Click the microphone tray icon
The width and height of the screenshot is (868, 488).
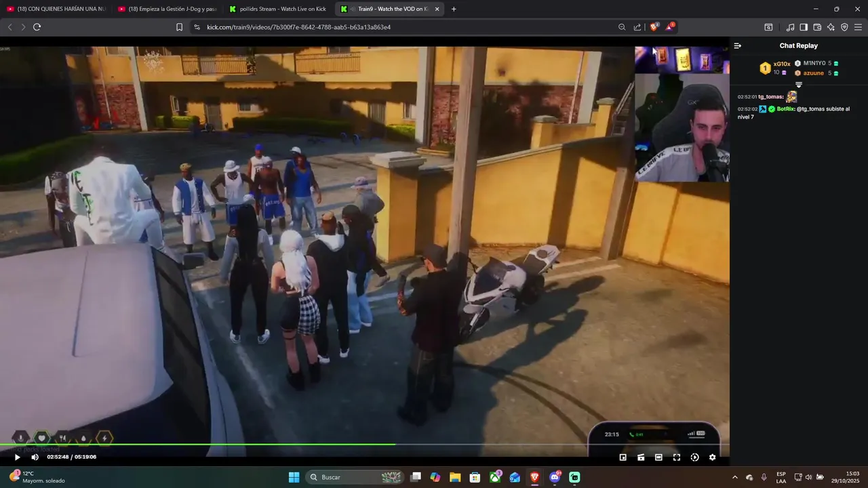(764, 477)
